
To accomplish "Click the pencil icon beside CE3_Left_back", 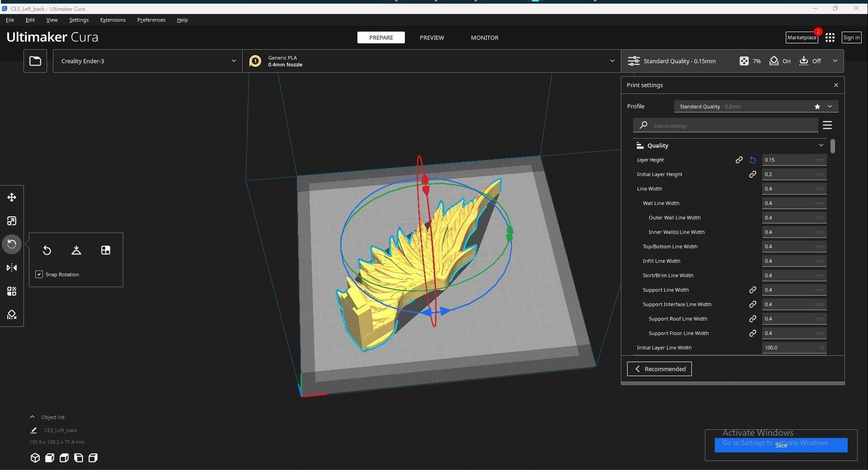I will coord(33,430).
